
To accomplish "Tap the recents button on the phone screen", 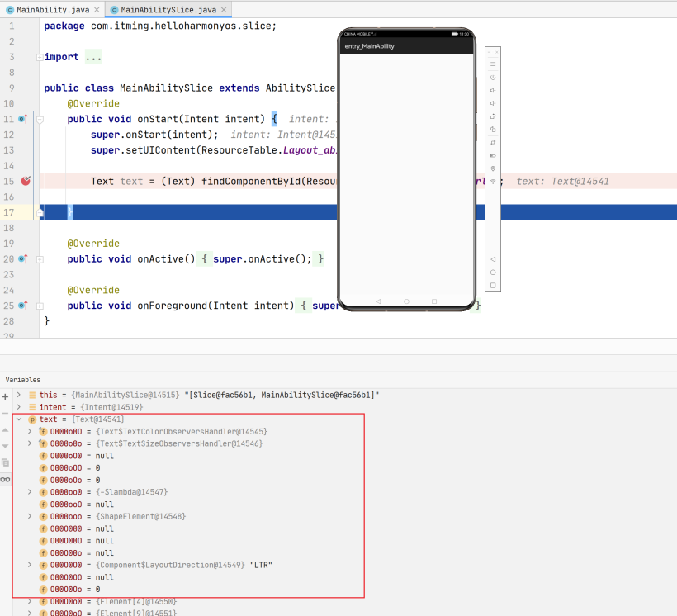I will 434,301.
